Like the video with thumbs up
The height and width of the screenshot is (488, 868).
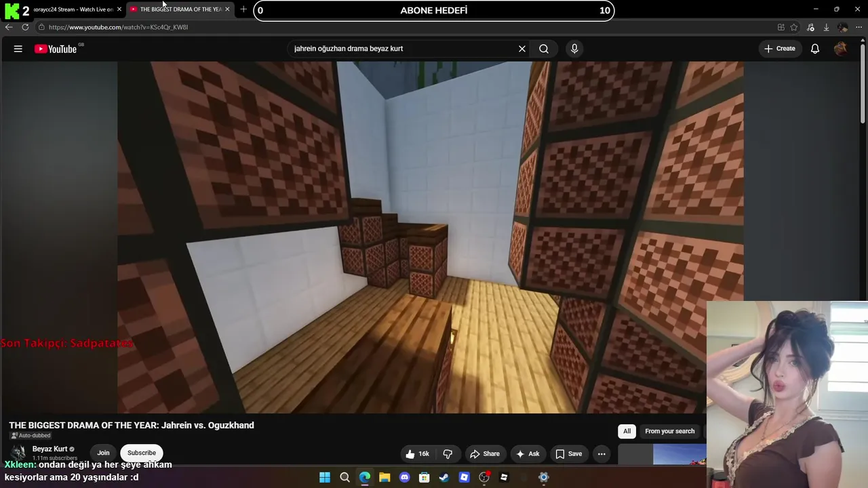point(418,454)
